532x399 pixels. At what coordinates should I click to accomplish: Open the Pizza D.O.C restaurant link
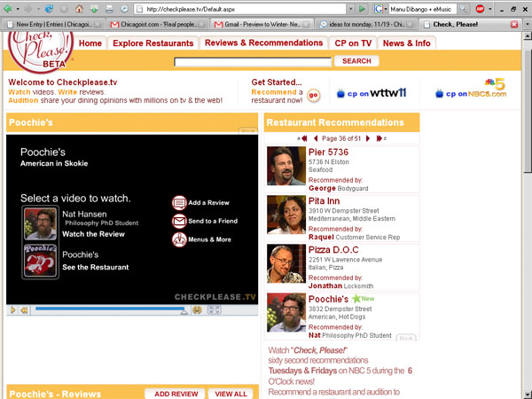point(333,250)
